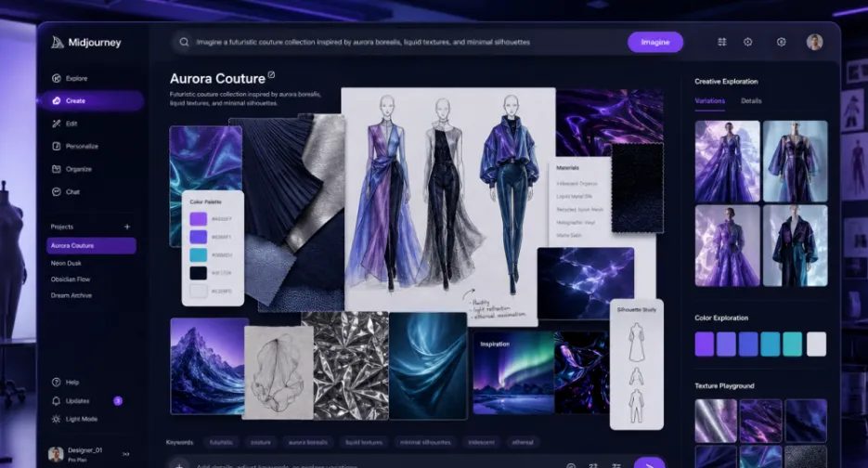The width and height of the screenshot is (868, 468).
Task: Open the Neon Dusk project
Action: point(66,263)
